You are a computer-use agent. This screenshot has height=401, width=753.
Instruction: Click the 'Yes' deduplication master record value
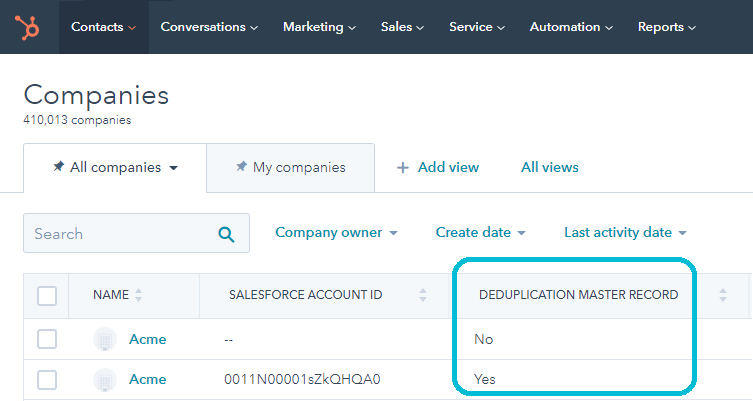(485, 379)
